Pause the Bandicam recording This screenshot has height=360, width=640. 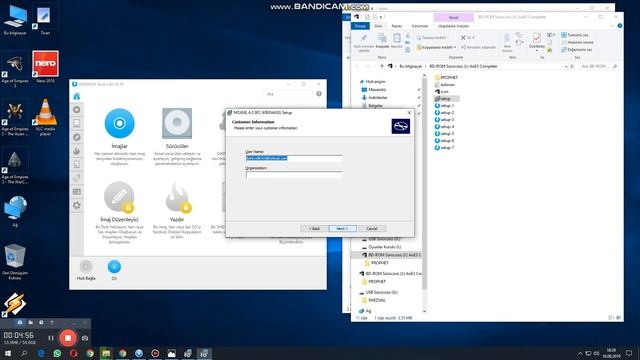click(51, 338)
